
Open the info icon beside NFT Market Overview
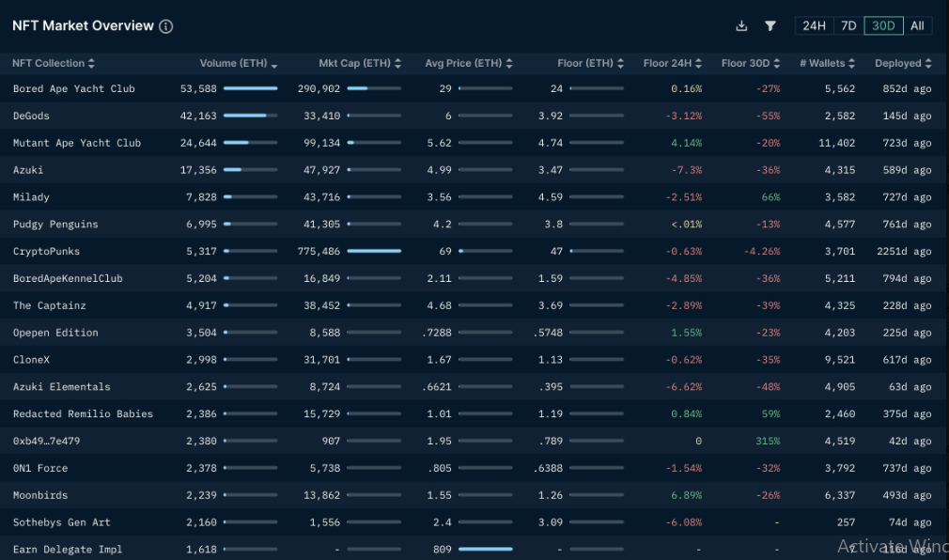(165, 25)
